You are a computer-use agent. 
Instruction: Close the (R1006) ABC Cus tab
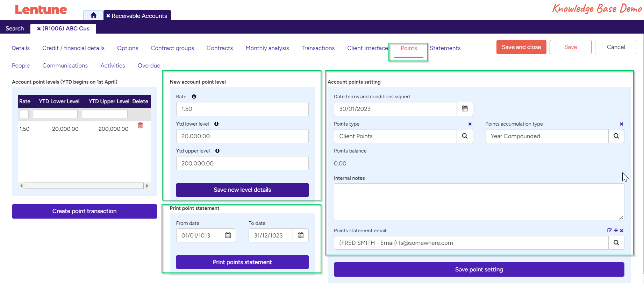(39, 29)
